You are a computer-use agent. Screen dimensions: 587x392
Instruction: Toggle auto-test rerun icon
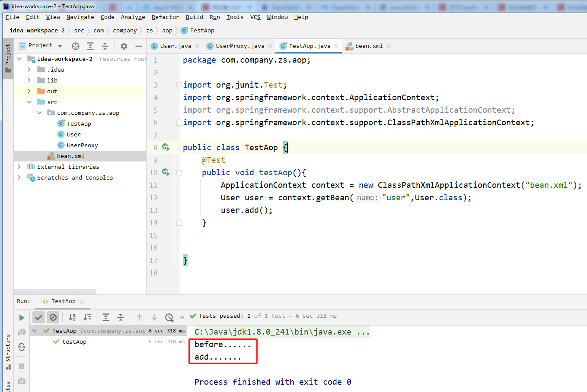22,347
